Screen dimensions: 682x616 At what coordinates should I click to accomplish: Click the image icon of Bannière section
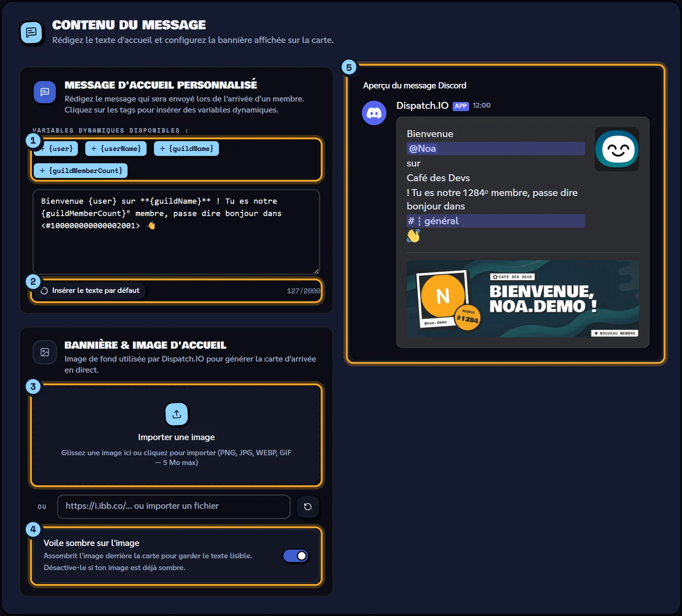45,352
